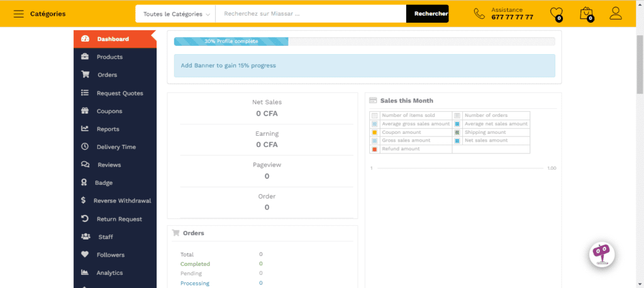Click the Delivery Time clock icon
The width and height of the screenshot is (644, 288).
pos(85,147)
